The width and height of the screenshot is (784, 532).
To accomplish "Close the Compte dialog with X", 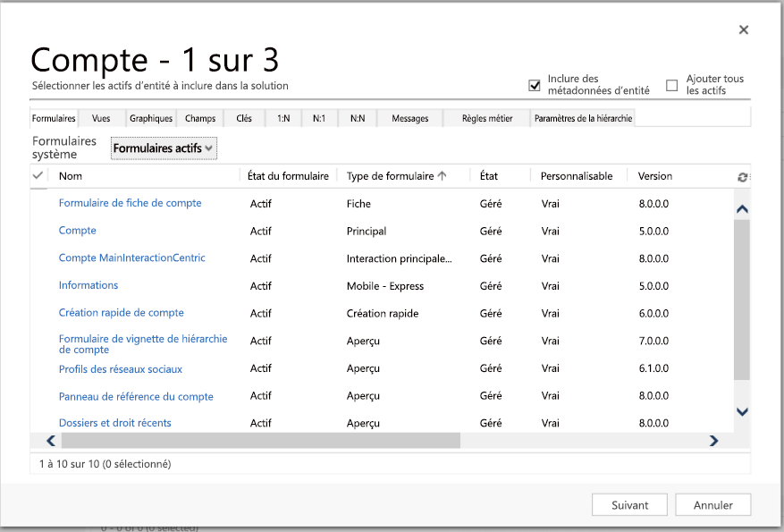I will point(743,30).
